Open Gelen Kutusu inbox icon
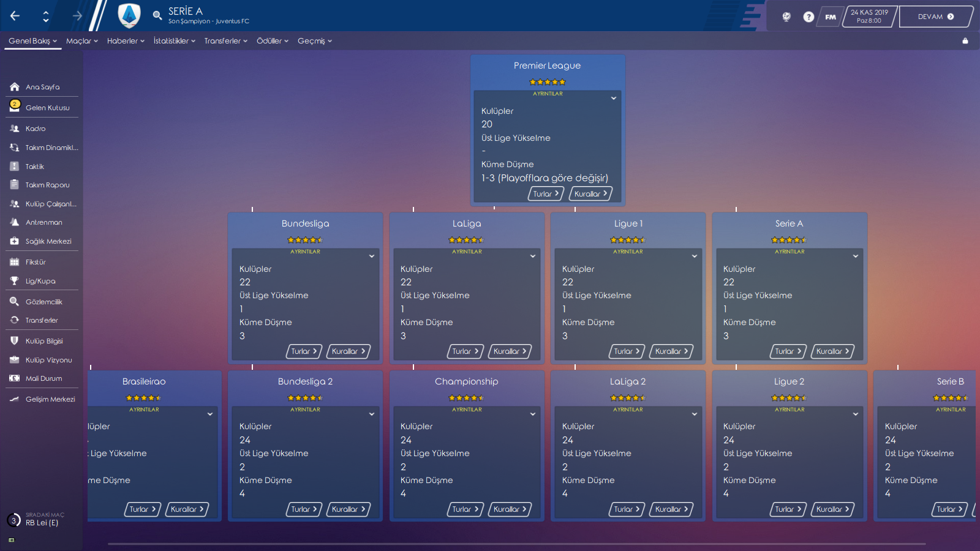Screen dimensions: 980x551 pos(15,107)
